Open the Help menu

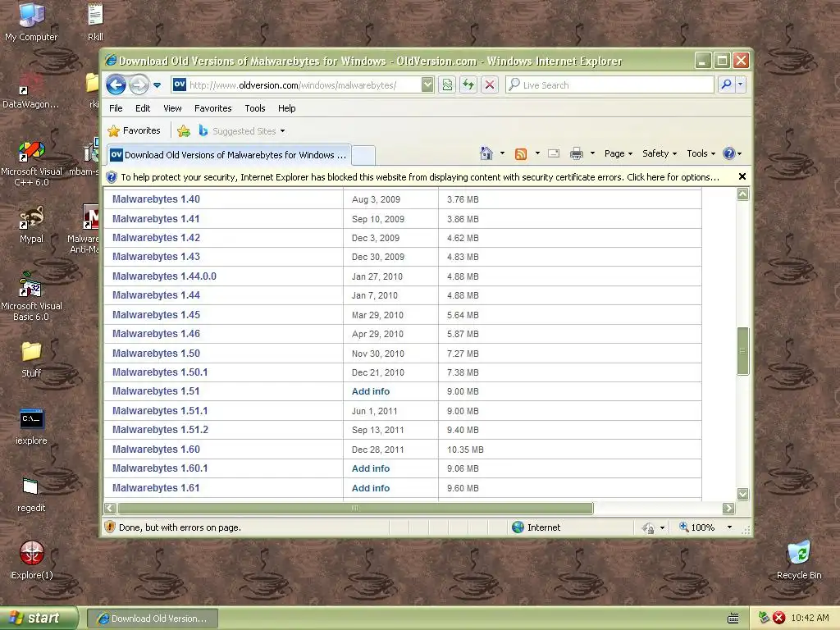coord(286,108)
